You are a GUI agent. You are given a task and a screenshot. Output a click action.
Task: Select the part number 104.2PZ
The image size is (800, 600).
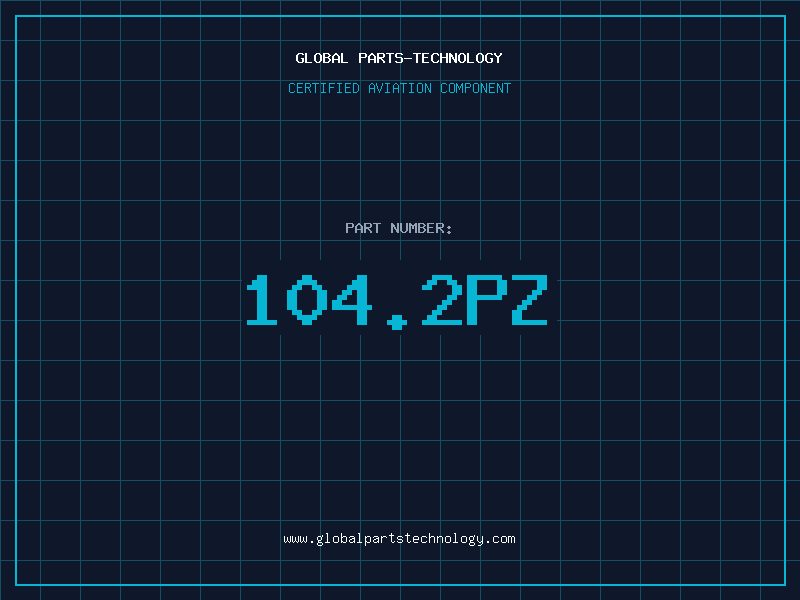point(397,301)
